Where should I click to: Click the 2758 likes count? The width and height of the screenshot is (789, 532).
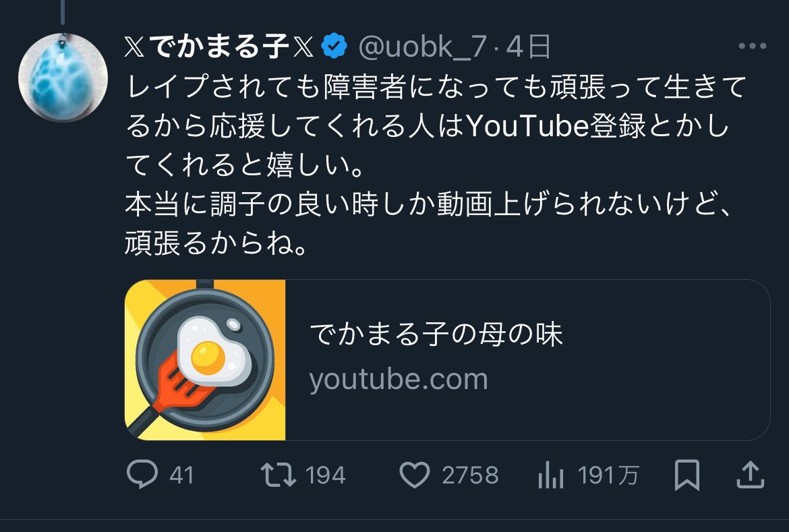[470, 475]
